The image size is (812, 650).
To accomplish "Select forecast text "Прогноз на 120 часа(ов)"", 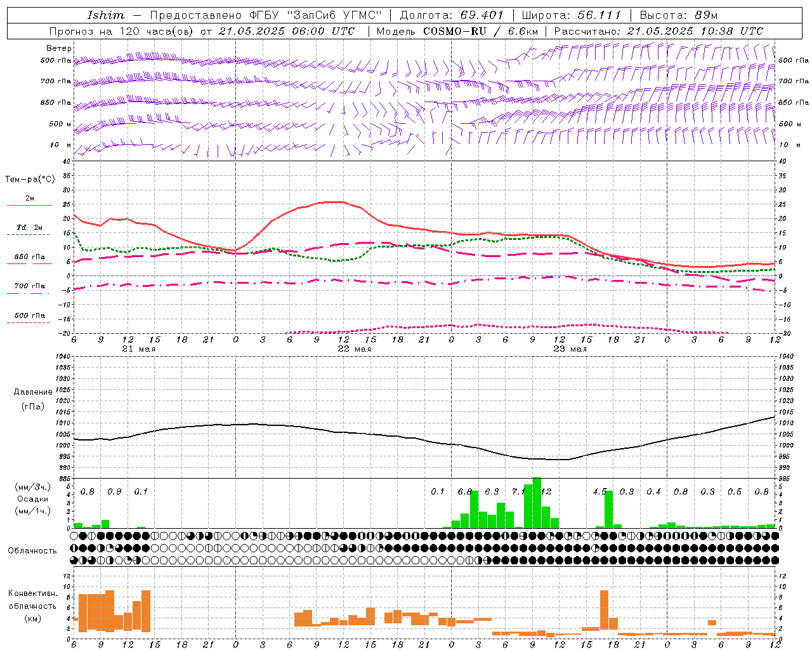I will tap(122, 31).
